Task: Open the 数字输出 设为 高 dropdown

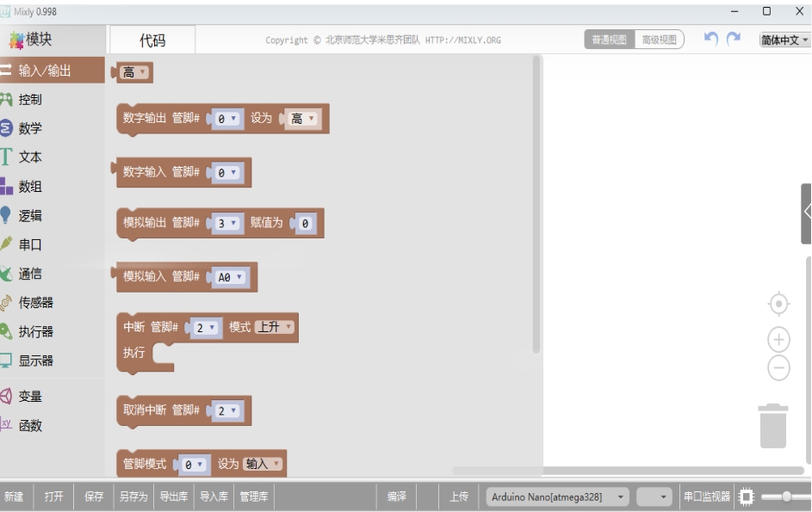Action: coord(303,119)
